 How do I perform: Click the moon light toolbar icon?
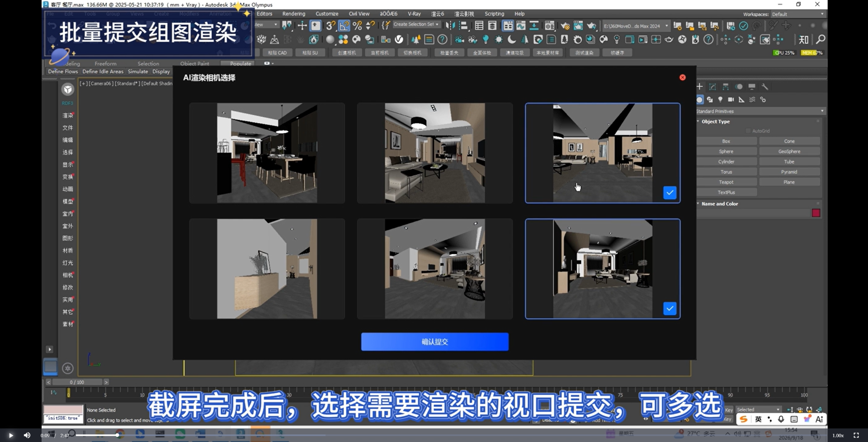click(512, 40)
